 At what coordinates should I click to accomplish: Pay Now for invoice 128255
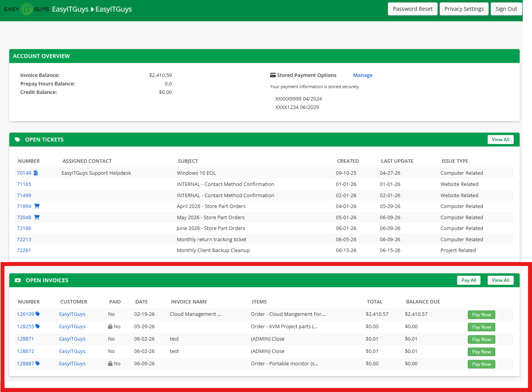pos(481,327)
